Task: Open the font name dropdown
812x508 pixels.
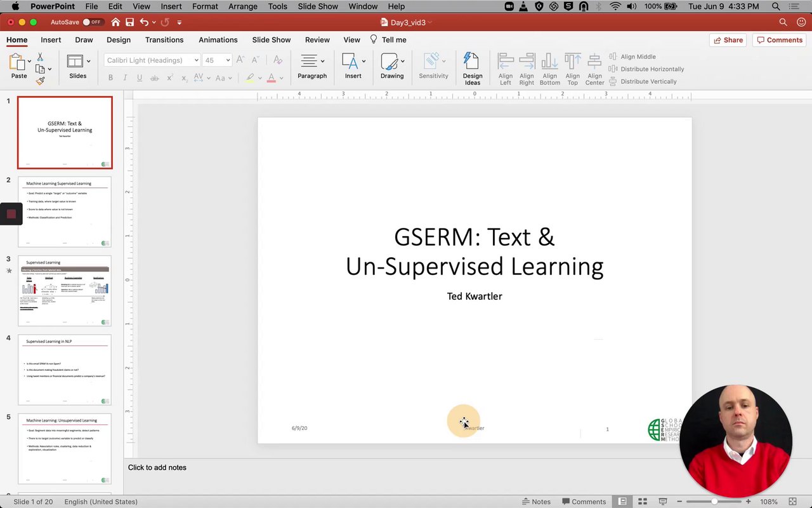Action: pos(196,60)
